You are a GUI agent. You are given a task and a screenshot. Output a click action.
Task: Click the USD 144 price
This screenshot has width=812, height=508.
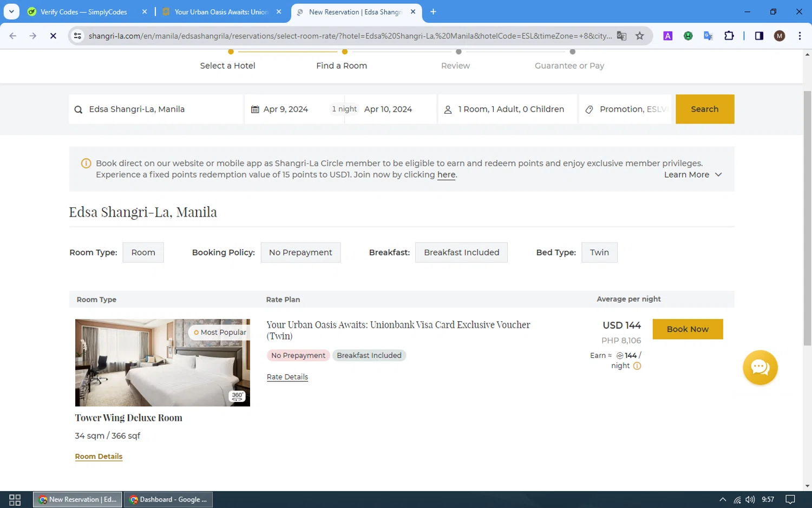tap(621, 325)
